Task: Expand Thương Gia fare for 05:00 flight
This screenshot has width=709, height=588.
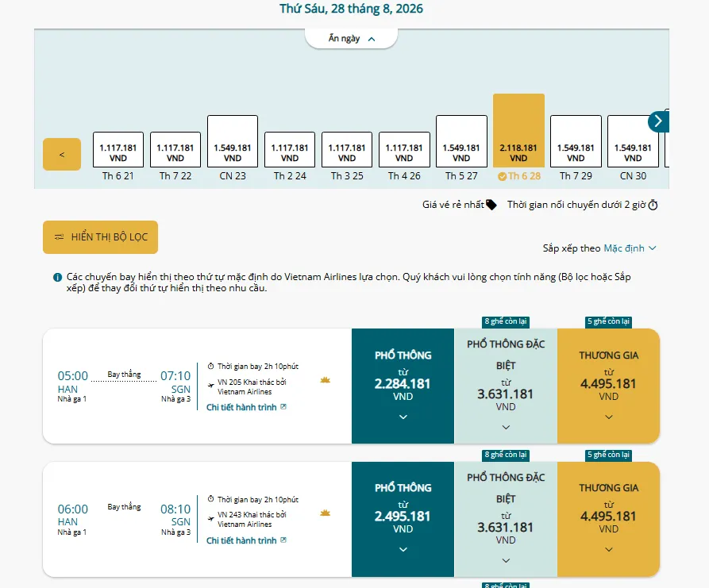Action: [609, 386]
